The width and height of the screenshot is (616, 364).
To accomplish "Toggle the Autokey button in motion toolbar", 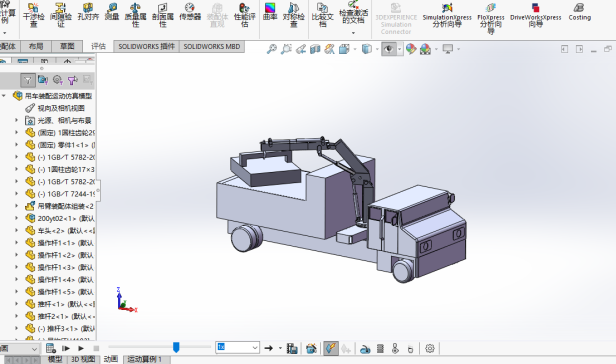I will [331, 348].
